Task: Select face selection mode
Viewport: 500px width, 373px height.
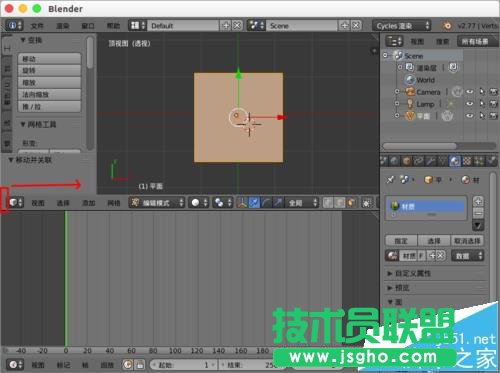Action: [x=351, y=202]
